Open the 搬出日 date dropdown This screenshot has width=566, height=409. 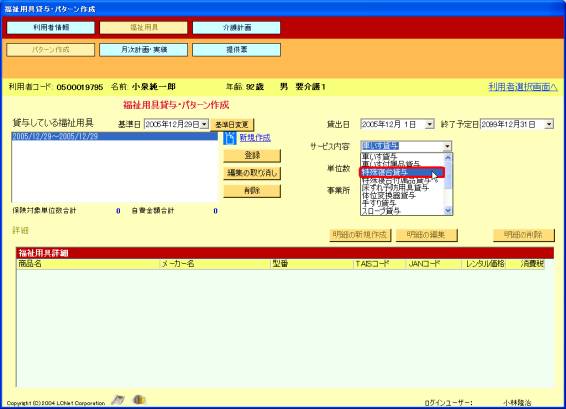(429, 125)
